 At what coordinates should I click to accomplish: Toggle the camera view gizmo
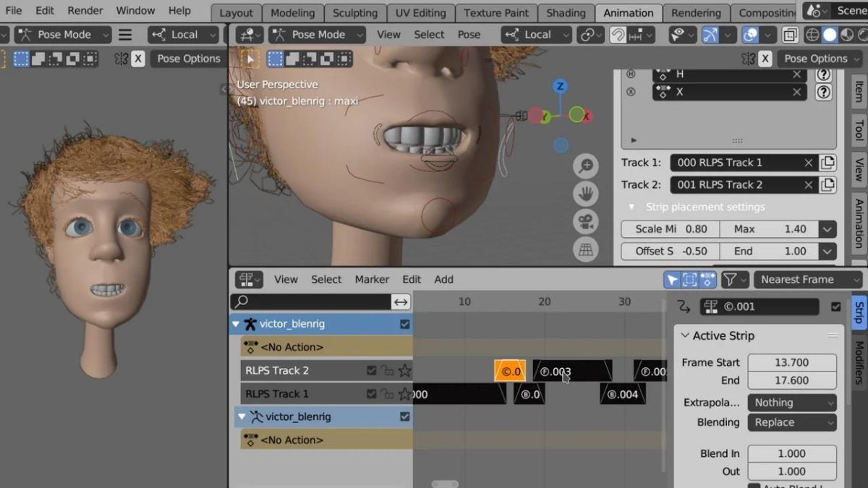tap(585, 221)
